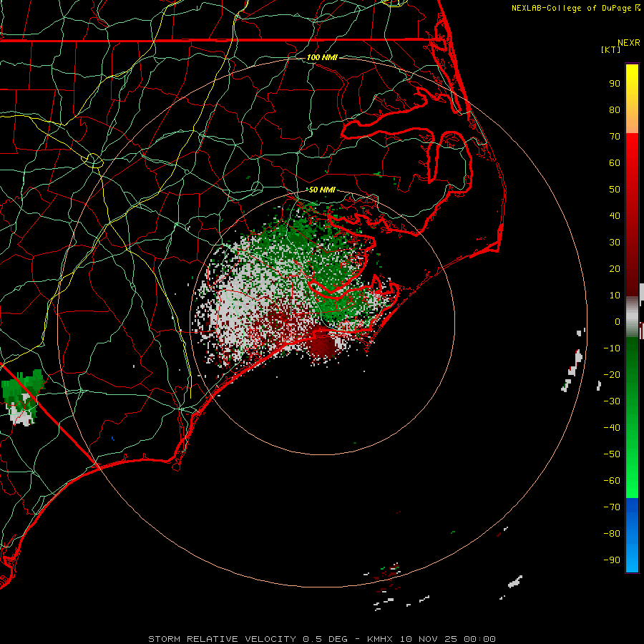Click the "[KT]" units label

pos(610,49)
